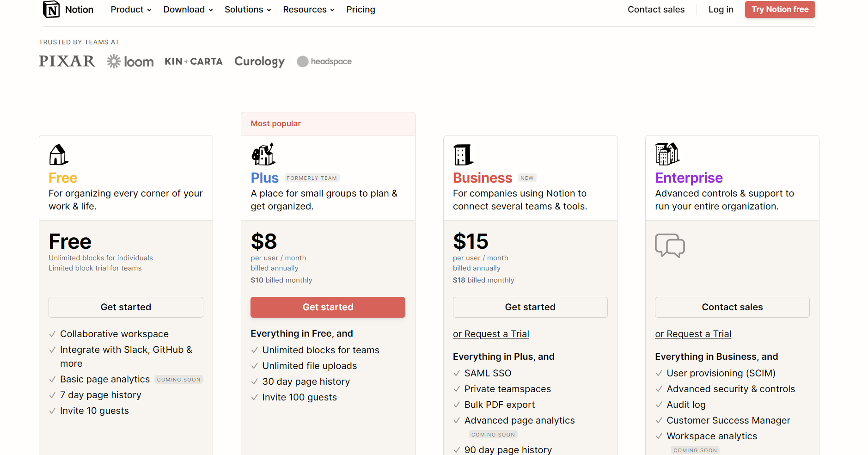This screenshot has width=868, height=455.
Task: Click the Loom logo
Action: pos(130,61)
